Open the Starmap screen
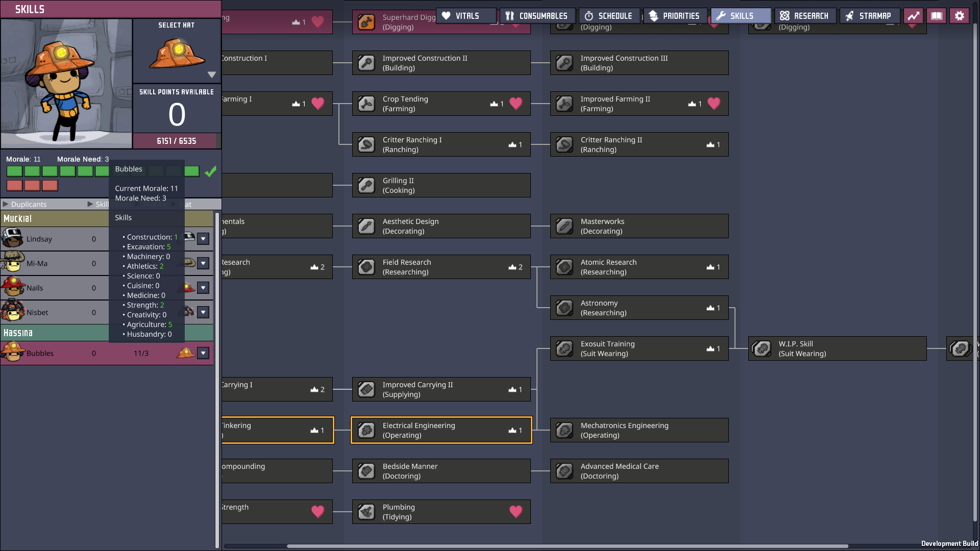The height and width of the screenshot is (551, 980). click(869, 16)
